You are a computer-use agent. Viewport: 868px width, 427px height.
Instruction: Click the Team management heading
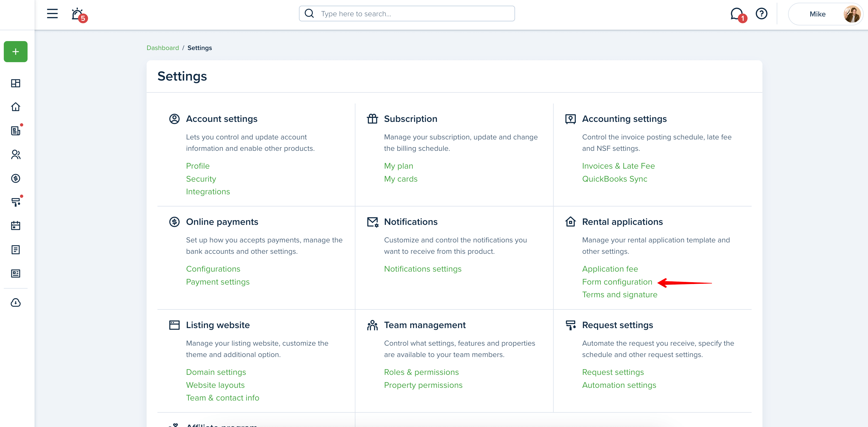pyautogui.click(x=425, y=325)
